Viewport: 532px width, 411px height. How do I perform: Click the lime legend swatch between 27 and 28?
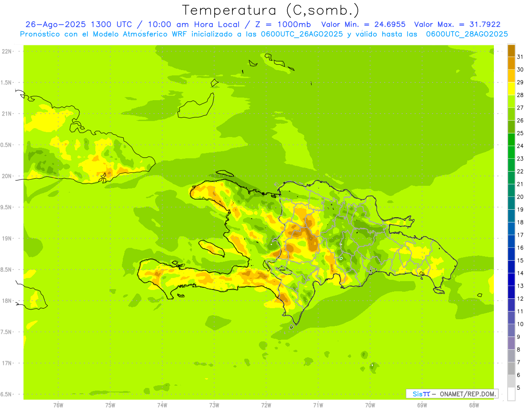click(x=511, y=101)
